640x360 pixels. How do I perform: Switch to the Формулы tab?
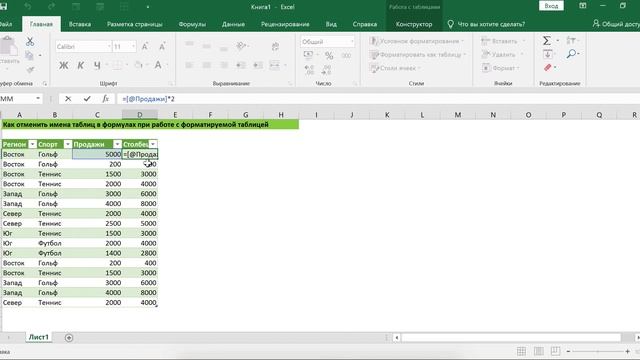click(192, 24)
